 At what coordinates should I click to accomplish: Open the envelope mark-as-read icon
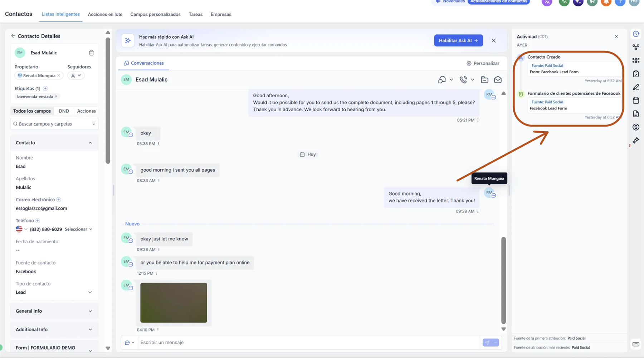coord(498,80)
